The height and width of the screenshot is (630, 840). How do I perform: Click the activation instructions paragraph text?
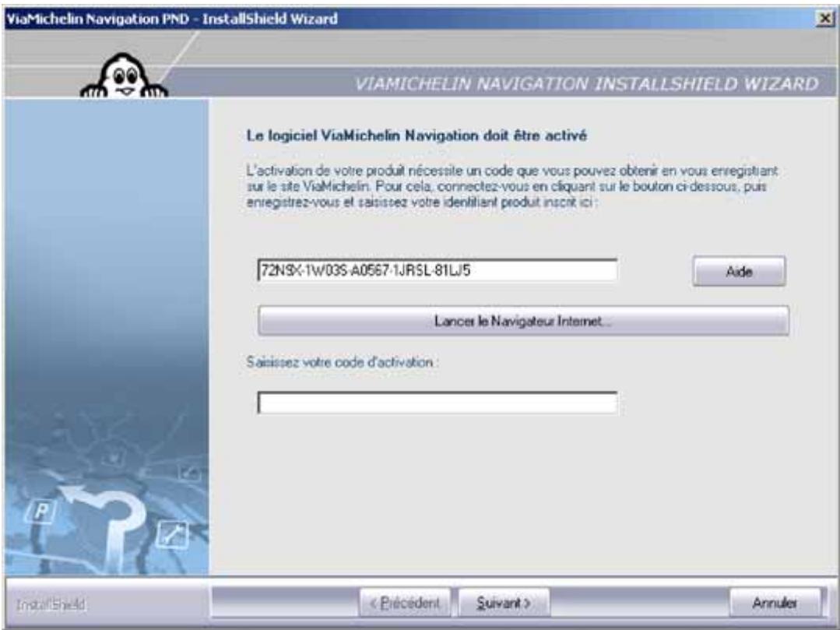(x=511, y=186)
